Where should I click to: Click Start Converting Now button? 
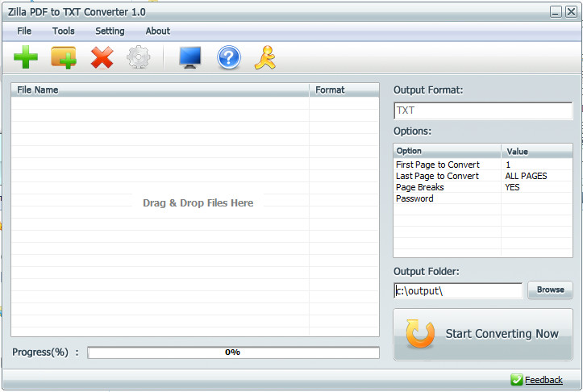coord(483,335)
